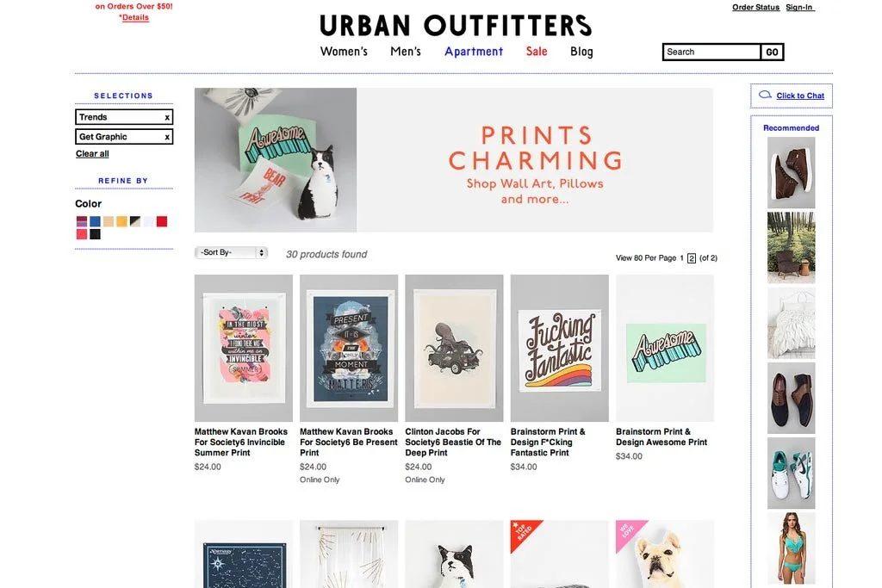Select View 80 Per Page
This screenshot has height=588, width=882.
coord(646,258)
